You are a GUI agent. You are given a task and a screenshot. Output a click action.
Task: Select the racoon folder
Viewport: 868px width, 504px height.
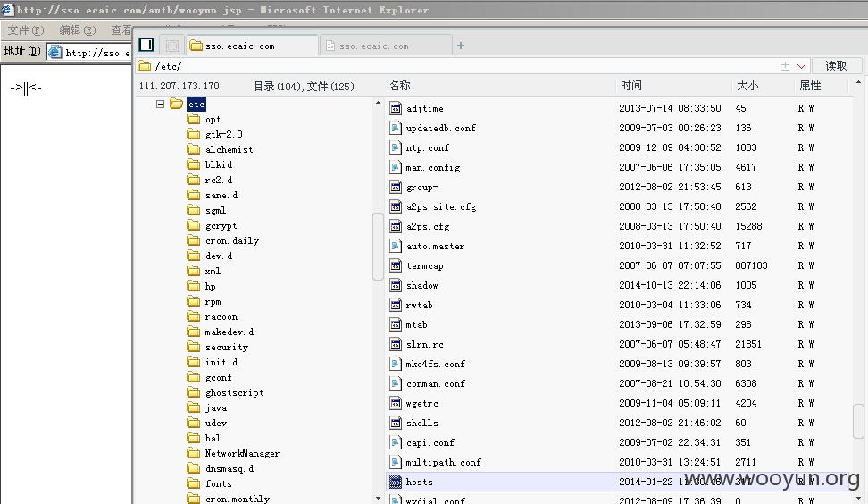(221, 317)
